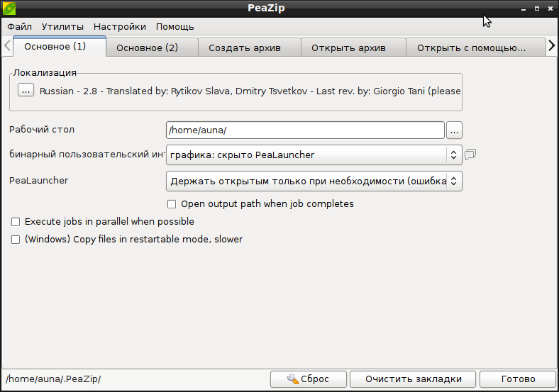The width and height of the screenshot is (559, 392).
Task: Browse for the Рабочий стол folder path
Action: tap(454, 130)
